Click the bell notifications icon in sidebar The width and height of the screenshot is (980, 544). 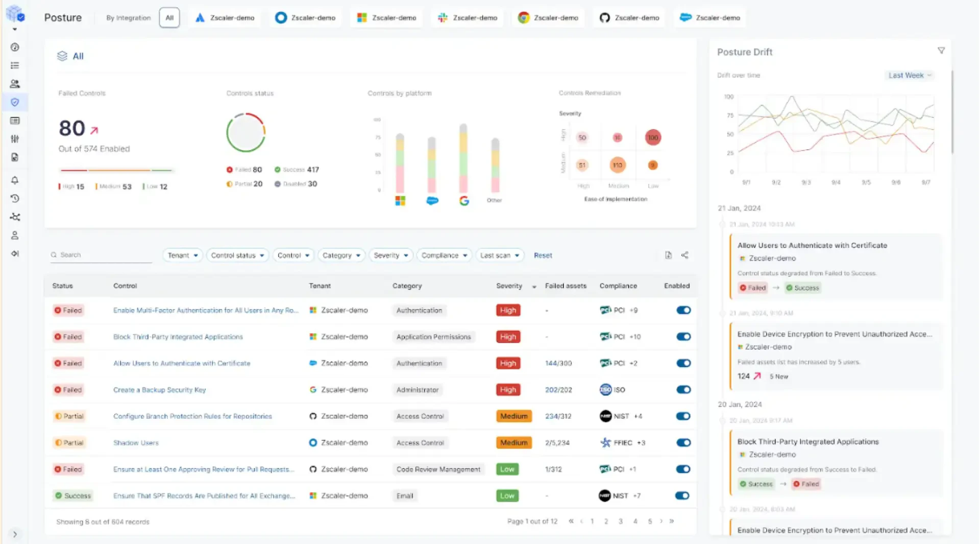15,180
